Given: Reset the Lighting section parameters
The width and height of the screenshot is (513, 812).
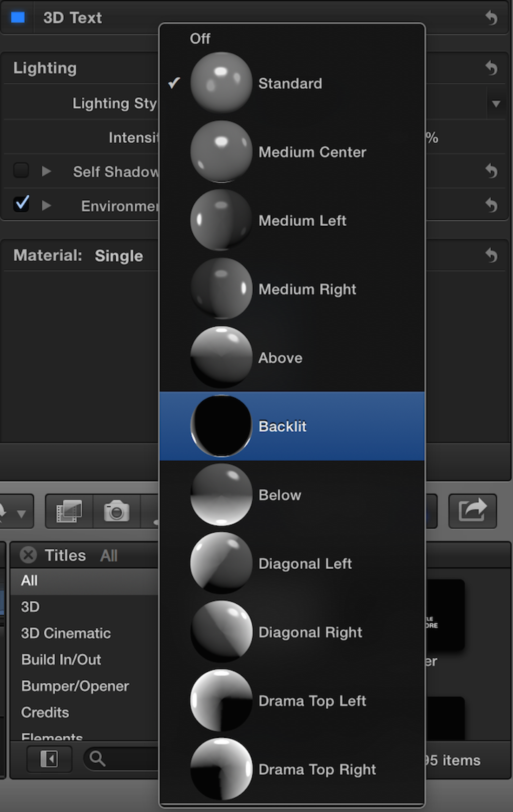Looking at the screenshot, I should point(491,68).
